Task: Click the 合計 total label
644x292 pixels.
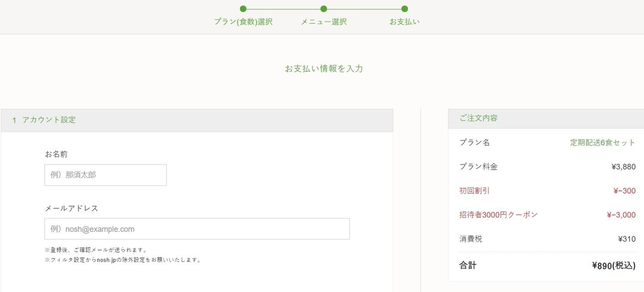Action: (x=467, y=265)
